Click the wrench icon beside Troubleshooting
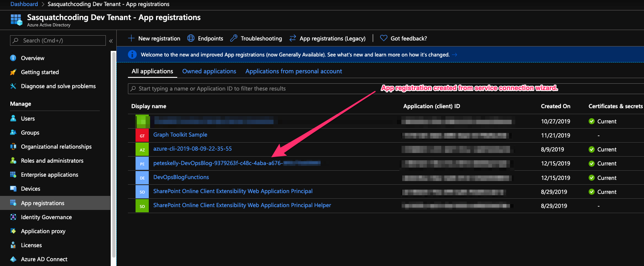The height and width of the screenshot is (266, 644). (234, 38)
